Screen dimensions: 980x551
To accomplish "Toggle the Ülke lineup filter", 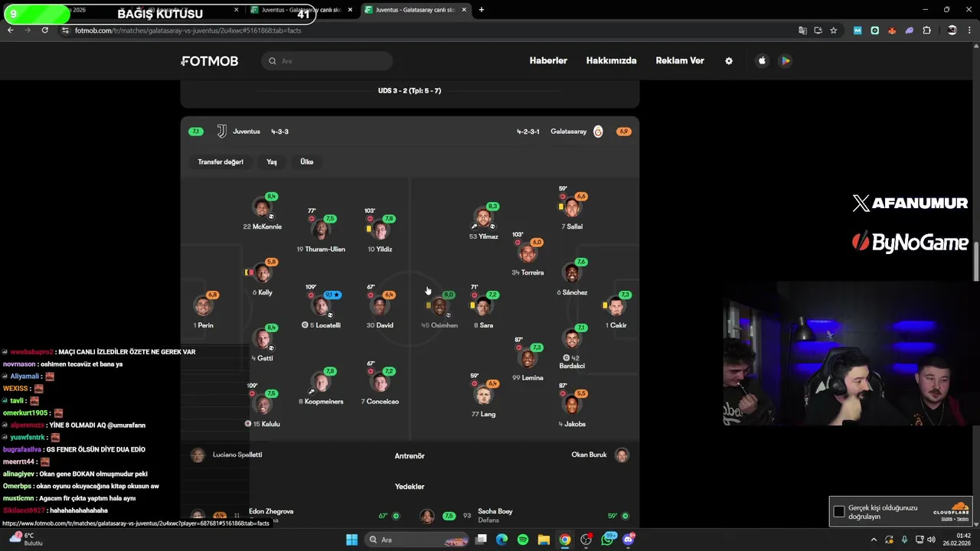I will click(307, 162).
